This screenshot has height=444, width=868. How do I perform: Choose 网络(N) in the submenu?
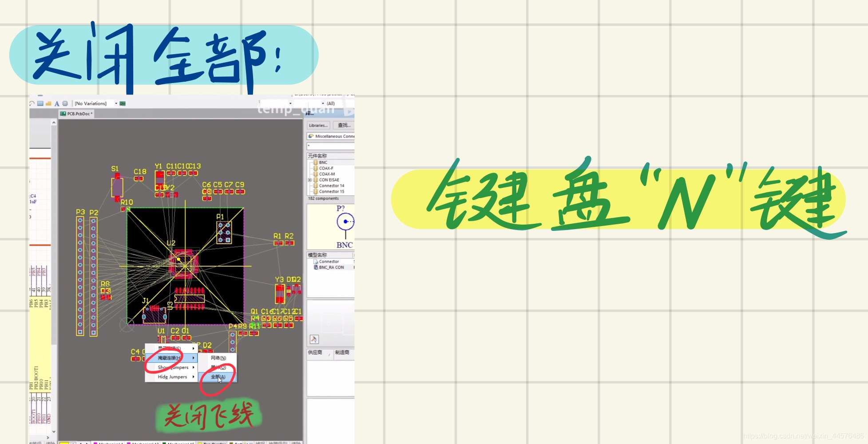(218, 358)
